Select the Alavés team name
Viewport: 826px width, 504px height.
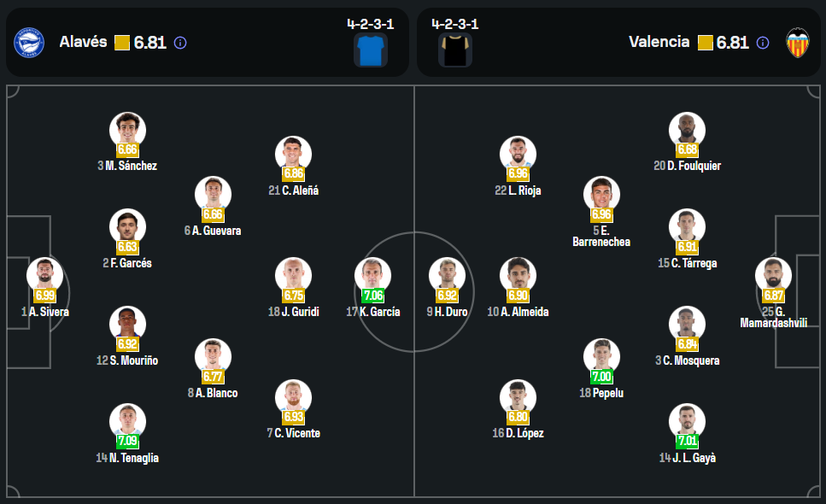[83, 42]
